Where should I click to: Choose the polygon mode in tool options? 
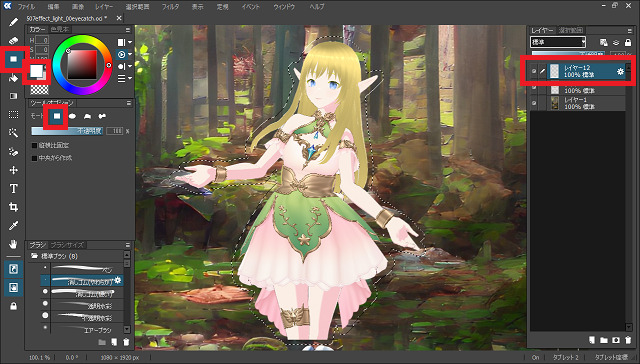[x=87, y=116]
